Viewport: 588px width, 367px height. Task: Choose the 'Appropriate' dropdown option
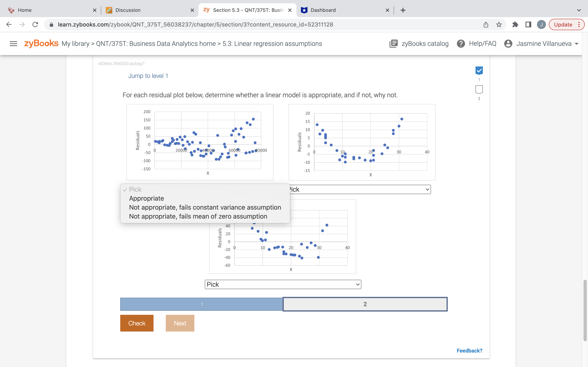point(146,198)
